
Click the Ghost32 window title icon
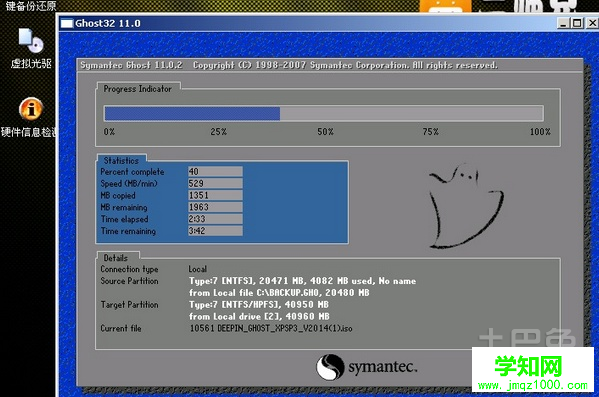coord(67,23)
